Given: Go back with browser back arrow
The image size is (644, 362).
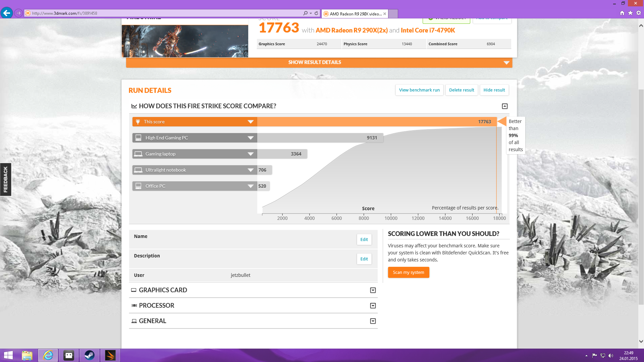Looking at the screenshot, I should (7, 13).
